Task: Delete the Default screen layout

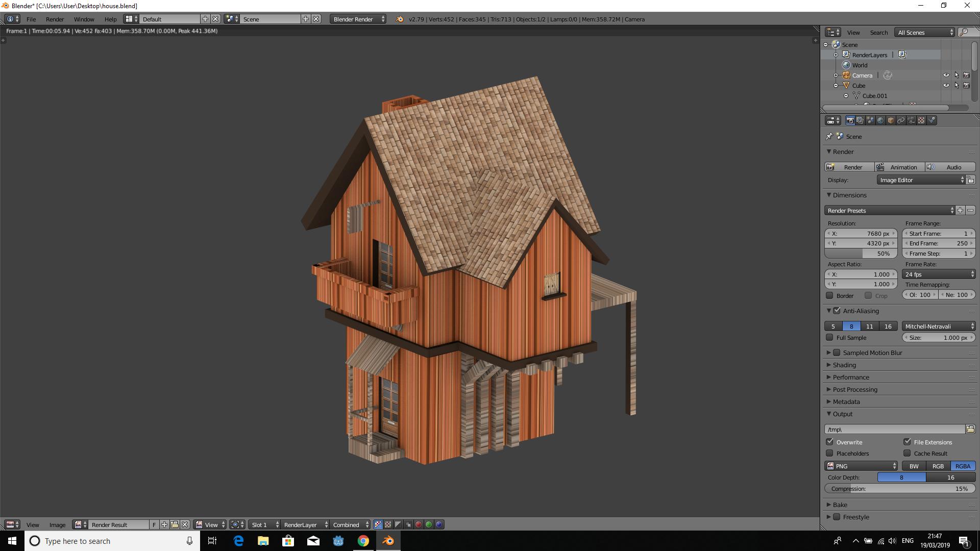Action: 215,19
